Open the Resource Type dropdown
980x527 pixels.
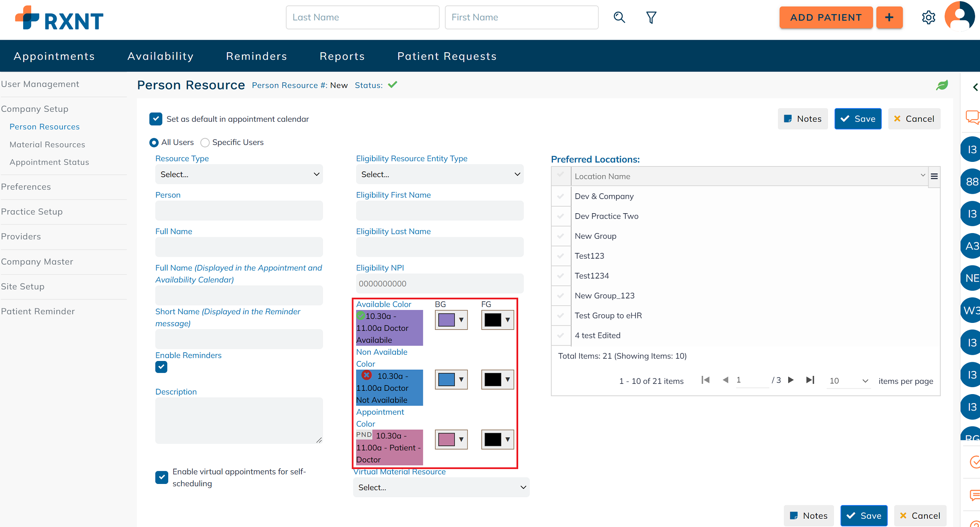pyautogui.click(x=239, y=174)
